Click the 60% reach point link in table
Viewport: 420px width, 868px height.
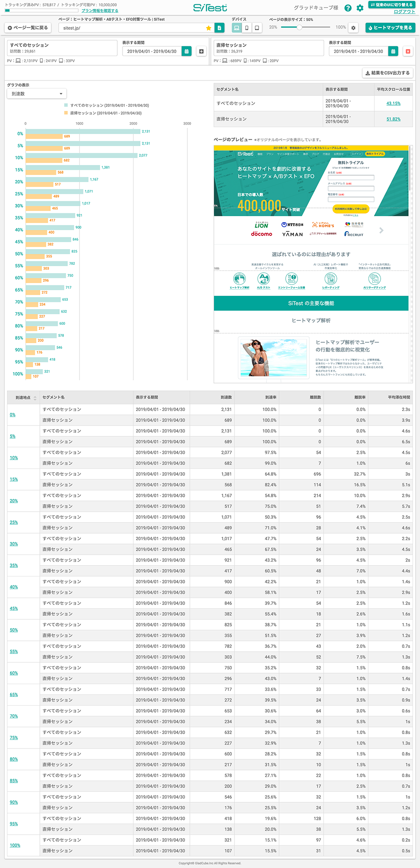pos(14,673)
